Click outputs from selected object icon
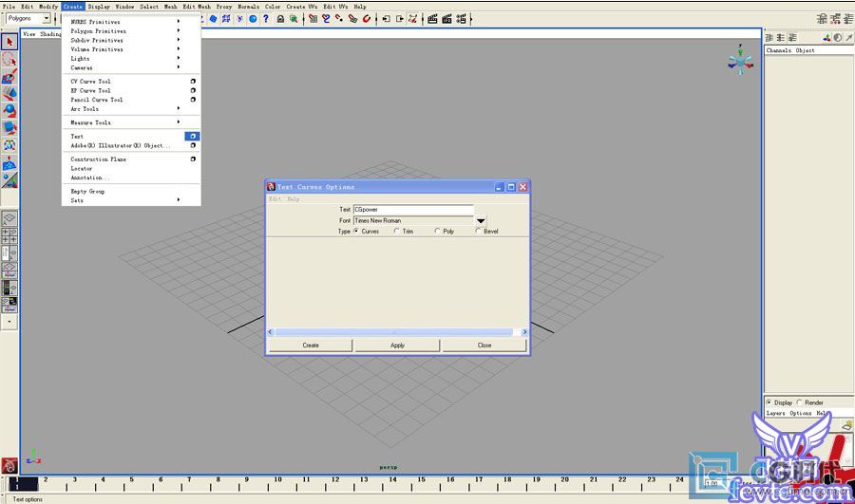The image size is (855, 504). tap(400, 19)
